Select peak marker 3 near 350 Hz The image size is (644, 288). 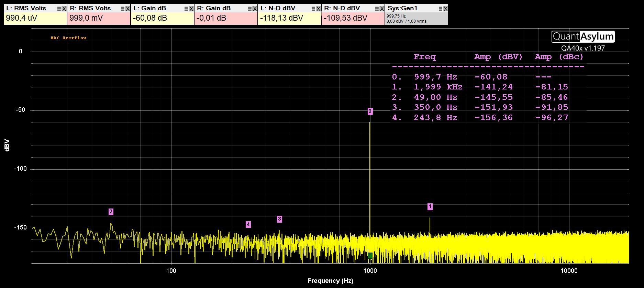point(279,219)
